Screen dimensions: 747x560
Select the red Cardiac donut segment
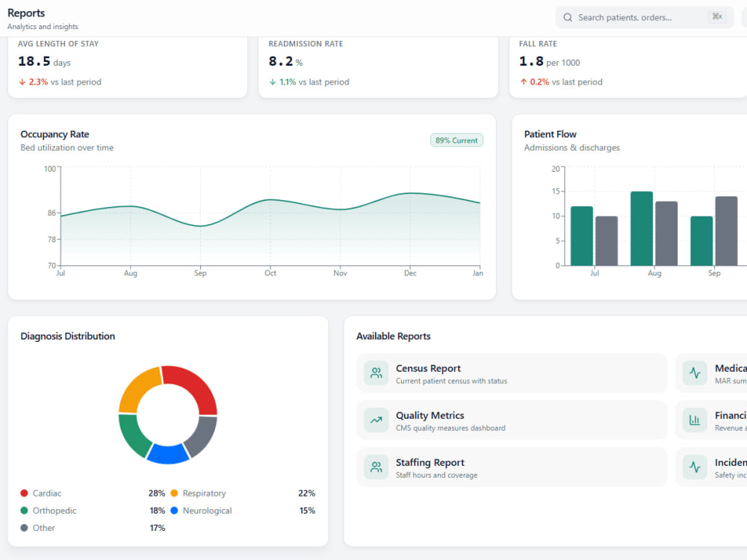click(196, 386)
